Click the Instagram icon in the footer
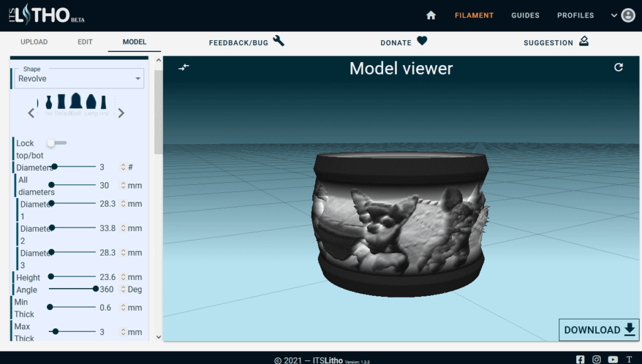Screen dimensions: 642x364 [x=596, y=360]
